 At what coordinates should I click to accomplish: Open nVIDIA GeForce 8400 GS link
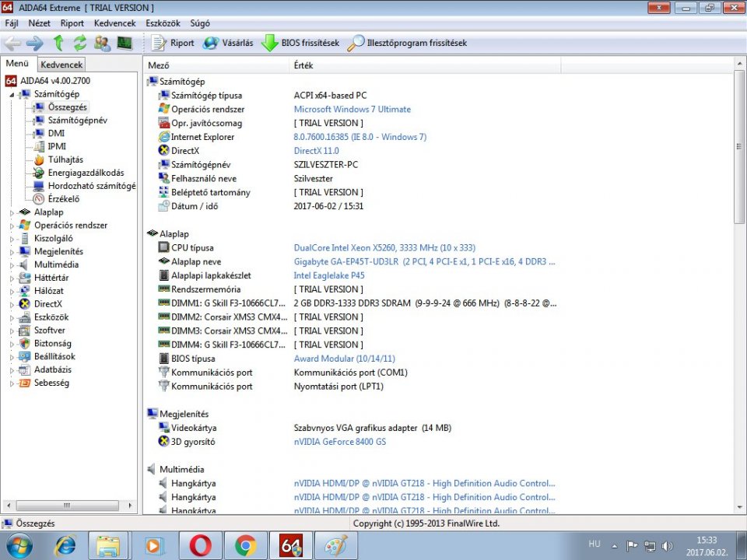pos(340,442)
